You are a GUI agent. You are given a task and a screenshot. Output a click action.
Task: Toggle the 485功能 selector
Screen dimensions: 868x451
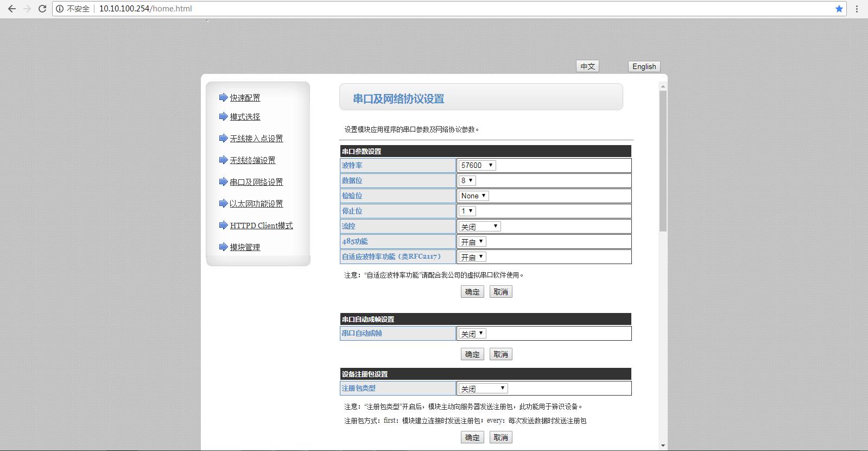472,242
